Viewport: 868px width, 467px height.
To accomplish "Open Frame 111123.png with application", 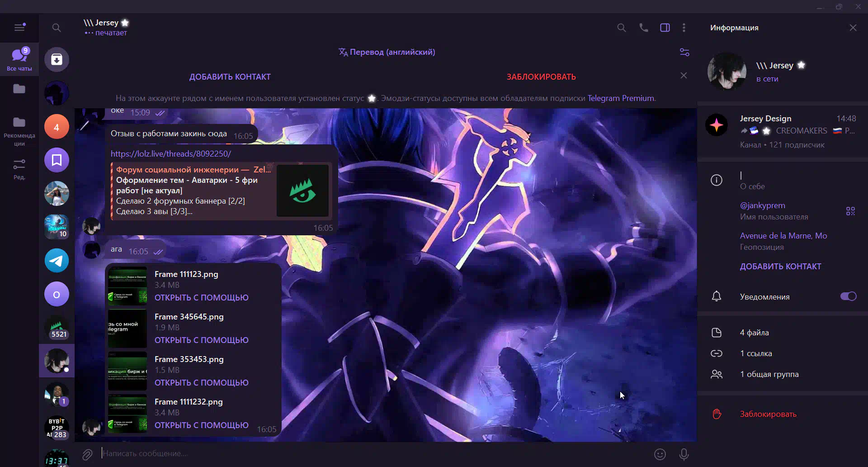I will (202, 298).
